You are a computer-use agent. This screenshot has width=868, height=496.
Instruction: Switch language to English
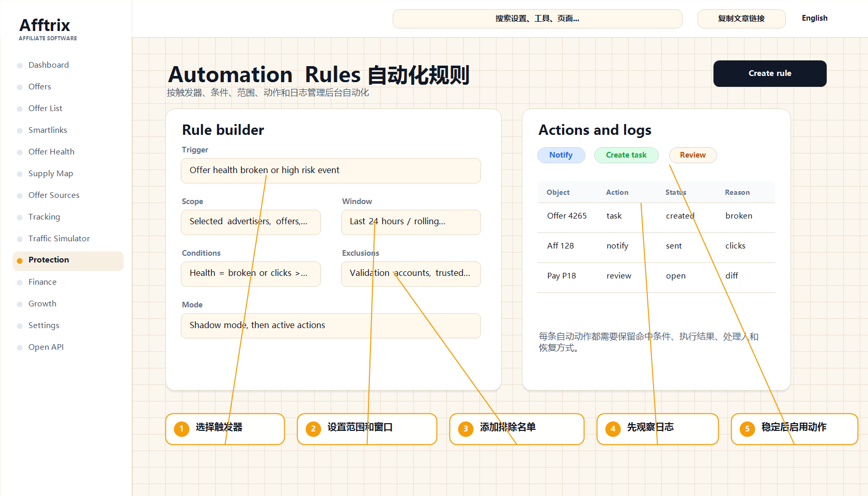tap(815, 18)
